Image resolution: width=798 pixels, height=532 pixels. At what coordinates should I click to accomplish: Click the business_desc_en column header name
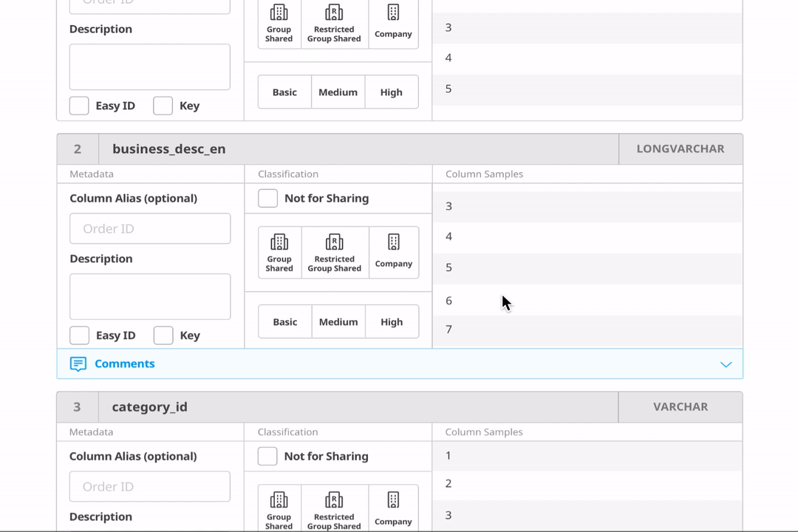[169, 149]
